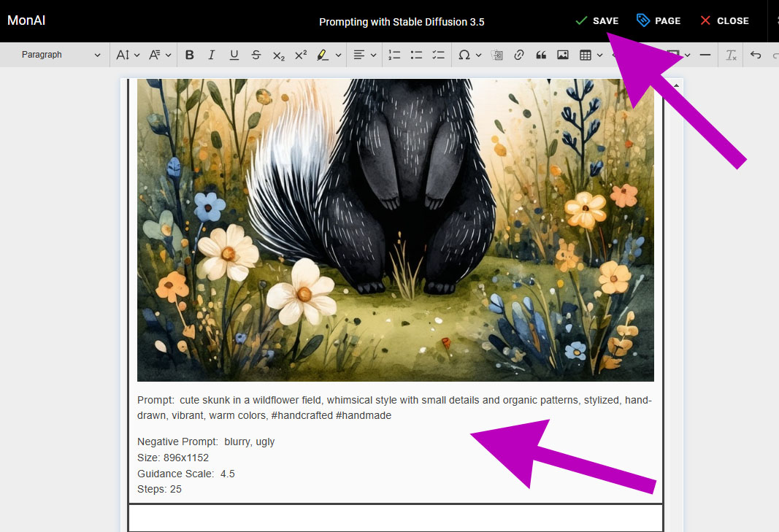779x532 pixels.
Task: Click the SAVE button
Action: click(x=596, y=20)
